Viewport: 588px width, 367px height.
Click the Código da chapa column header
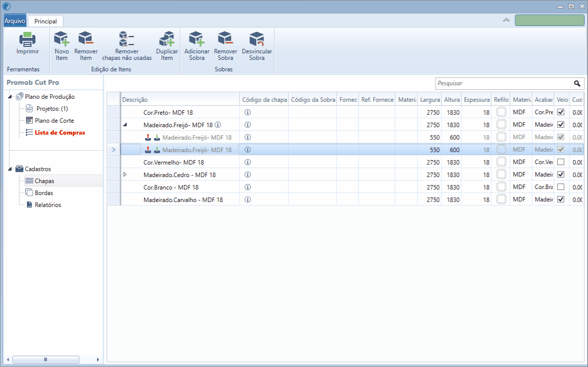click(x=265, y=99)
